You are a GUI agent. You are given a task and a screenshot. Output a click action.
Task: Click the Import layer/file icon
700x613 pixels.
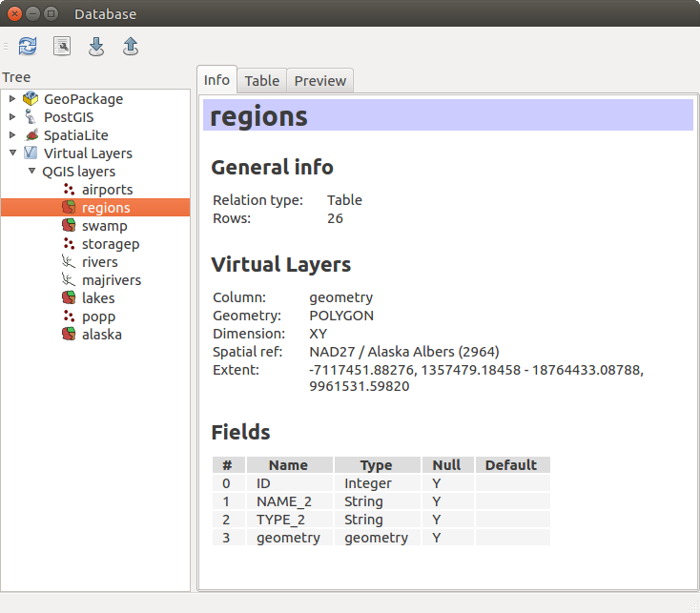(x=96, y=46)
